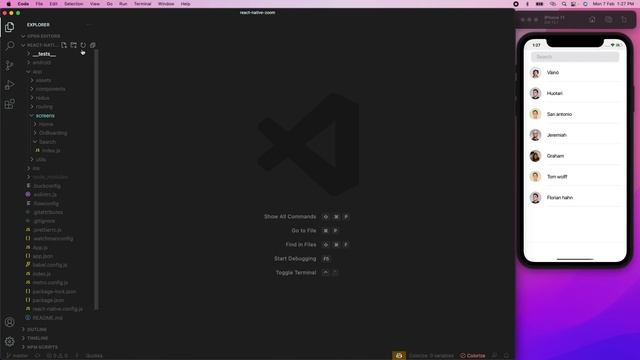640x360 pixels.
Task: Open app.json file
Action: 43,256
